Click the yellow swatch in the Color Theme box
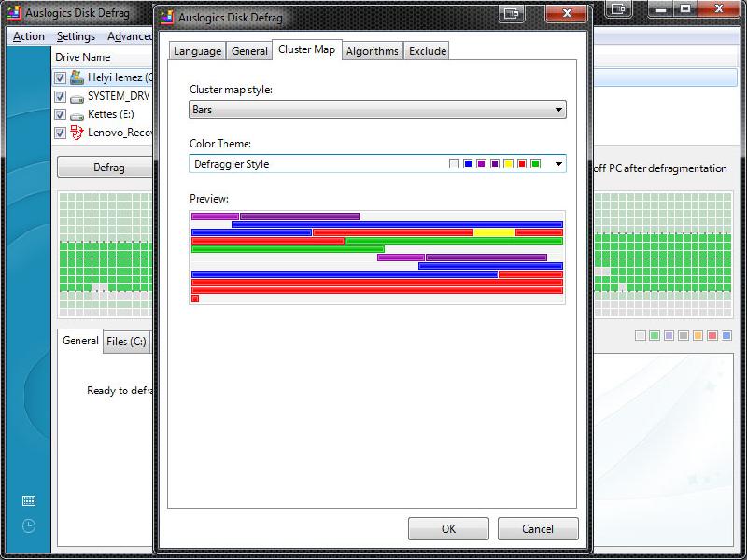 tap(508, 164)
